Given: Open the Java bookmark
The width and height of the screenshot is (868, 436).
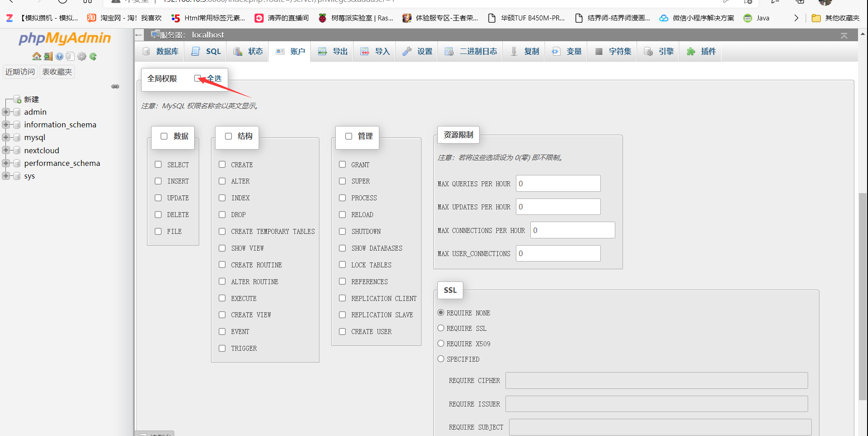Looking at the screenshot, I should pos(756,18).
